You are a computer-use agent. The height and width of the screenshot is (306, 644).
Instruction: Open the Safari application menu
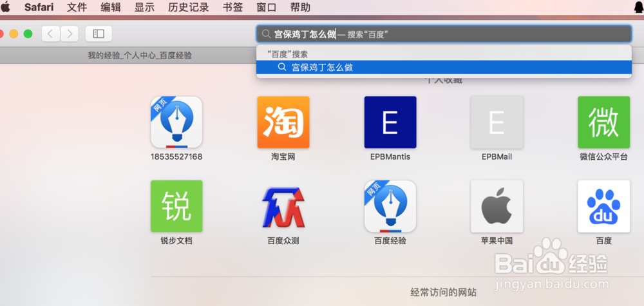(x=39, y=7)
